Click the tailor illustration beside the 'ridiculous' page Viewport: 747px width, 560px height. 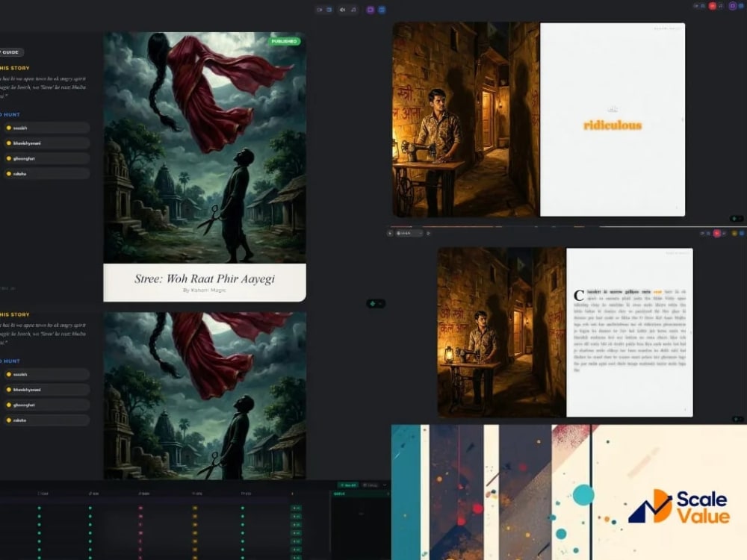coord(465,119)
